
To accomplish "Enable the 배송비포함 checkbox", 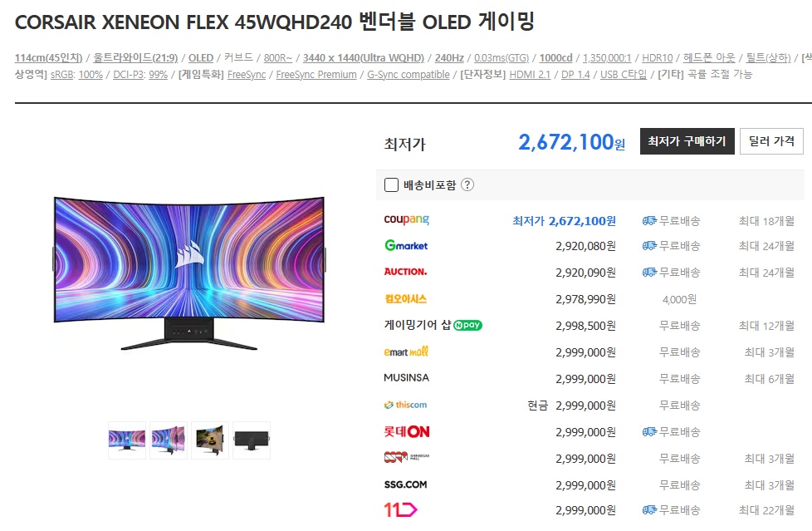I will point(392,184).
